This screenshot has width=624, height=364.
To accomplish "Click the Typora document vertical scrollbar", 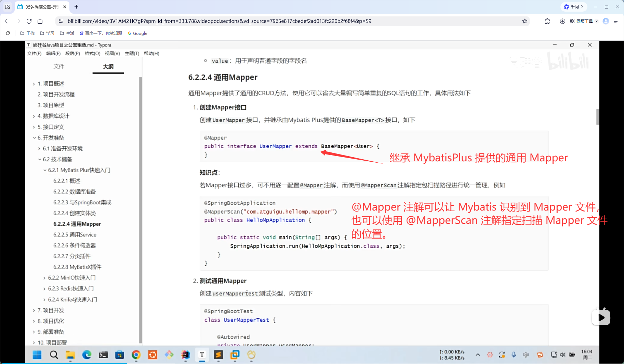I will (x=598, y=117).
